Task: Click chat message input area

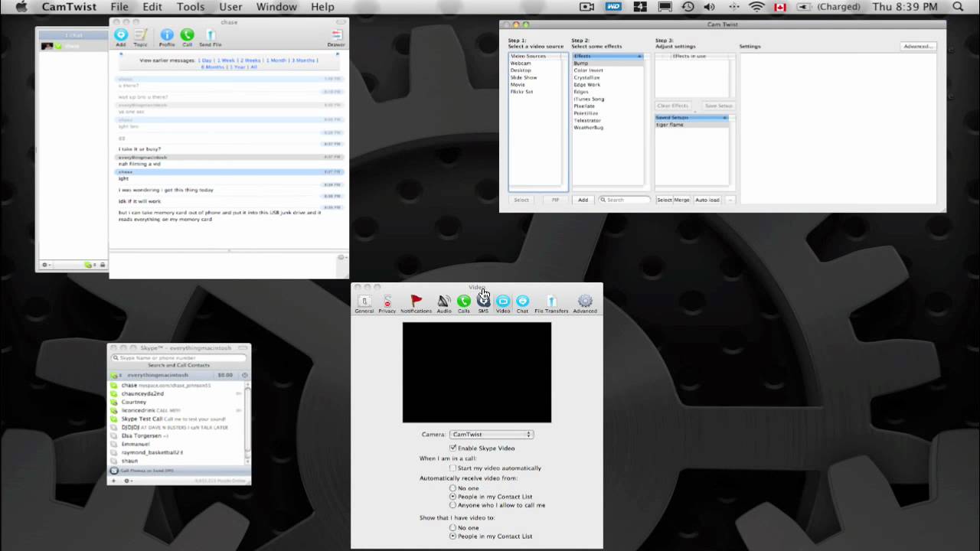Action: click(223, 265)
